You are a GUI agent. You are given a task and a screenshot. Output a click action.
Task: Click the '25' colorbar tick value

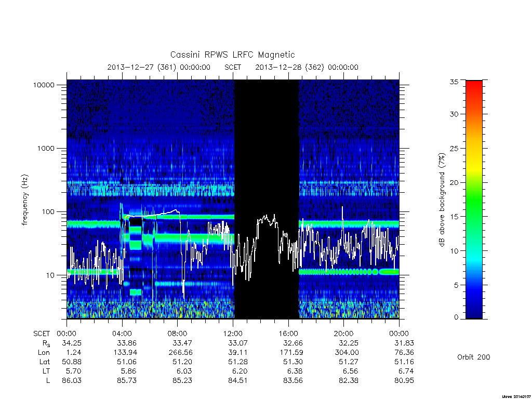pyautogui.click(x=454, y=148)
